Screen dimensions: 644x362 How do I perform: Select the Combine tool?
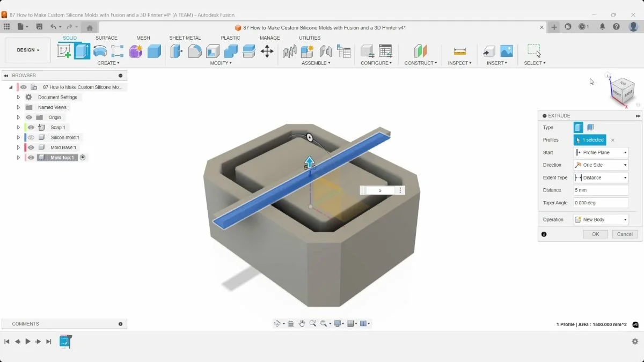pos(231,51)
